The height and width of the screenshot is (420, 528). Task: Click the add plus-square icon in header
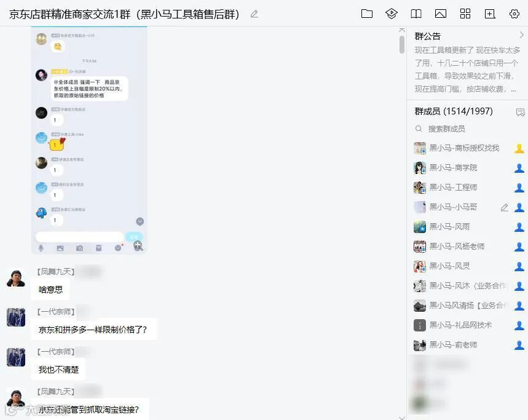coord(490,14)
